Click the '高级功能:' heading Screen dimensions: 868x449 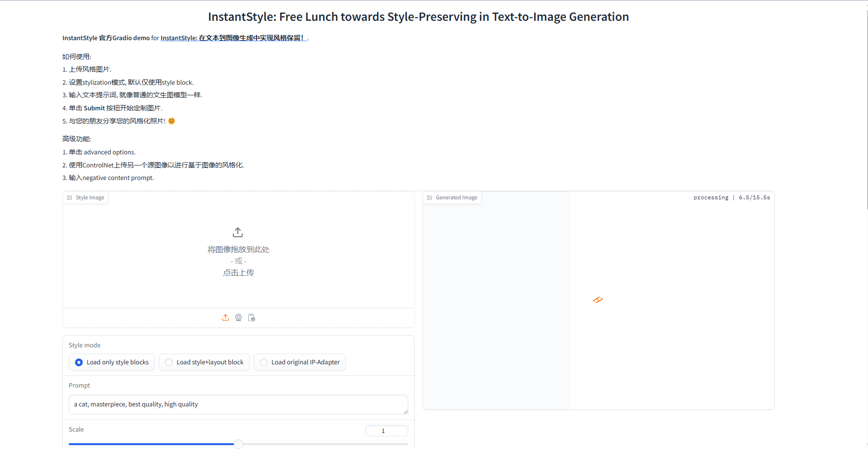77,139
